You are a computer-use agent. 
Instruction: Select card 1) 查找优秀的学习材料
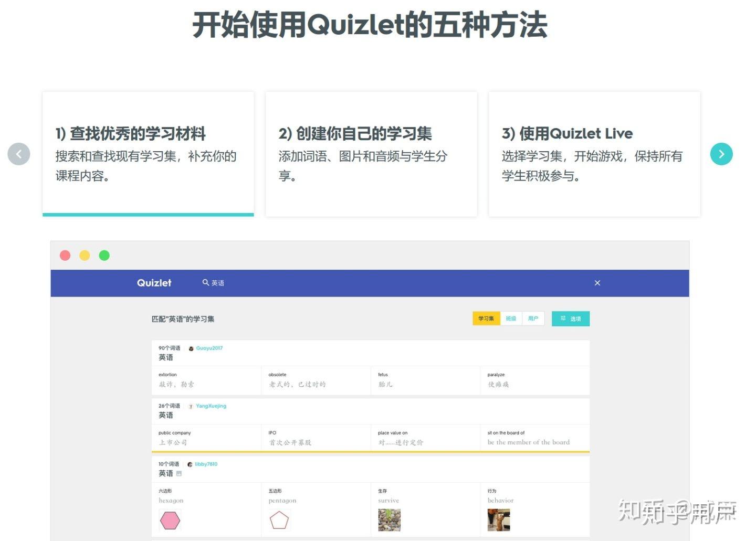point(148,154)
